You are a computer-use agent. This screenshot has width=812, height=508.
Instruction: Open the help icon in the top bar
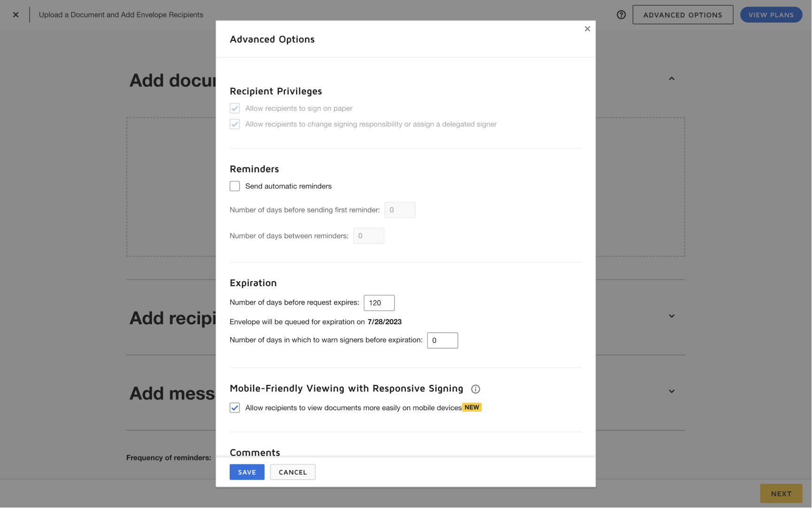(621, 15)
